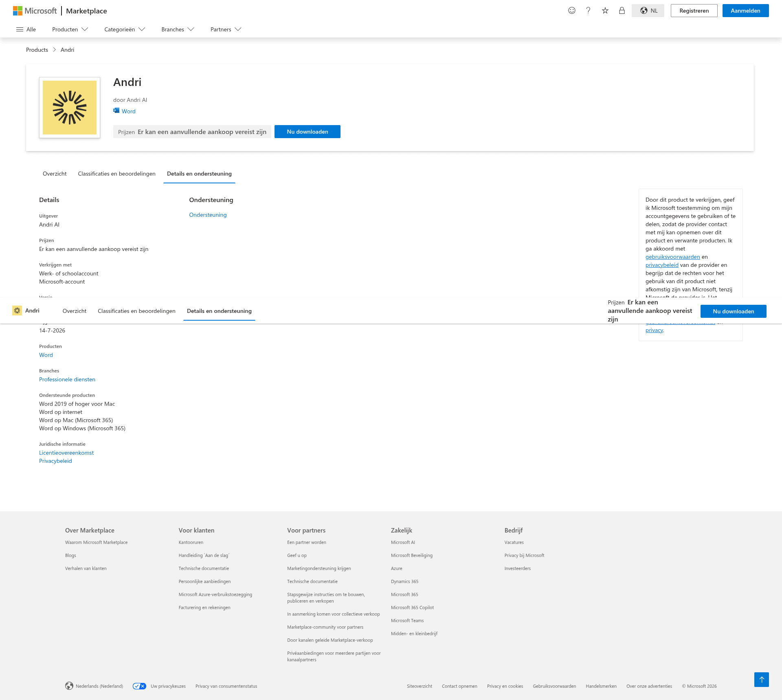This screenshot has height=700, width=782.
Task: Open the Dynamics 365 footer link
Action: pyautogui.click(x=405, y=581)
